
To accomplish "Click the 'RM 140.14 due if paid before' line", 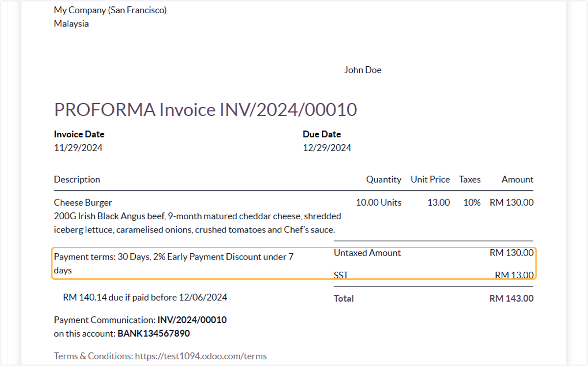I will [x=145, y=297].
